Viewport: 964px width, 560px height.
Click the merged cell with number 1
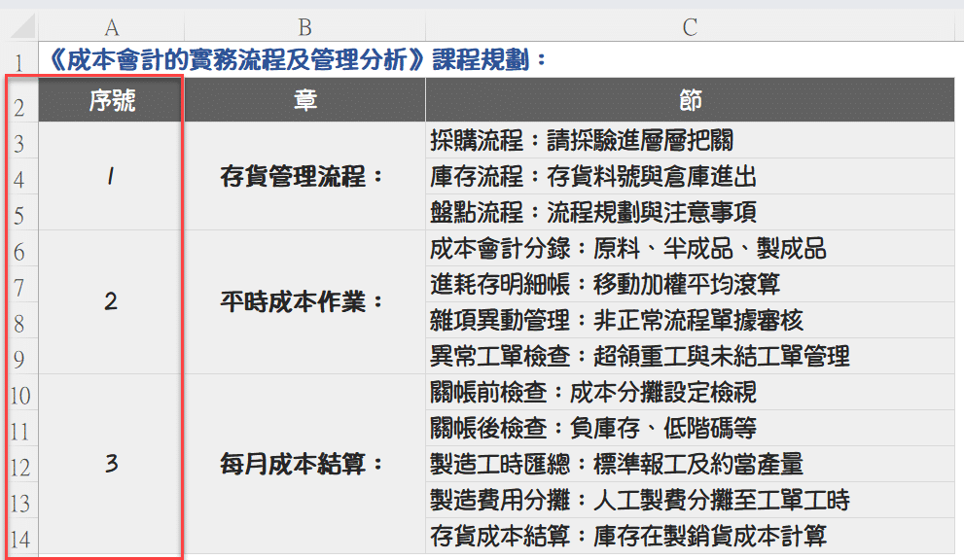111,176
